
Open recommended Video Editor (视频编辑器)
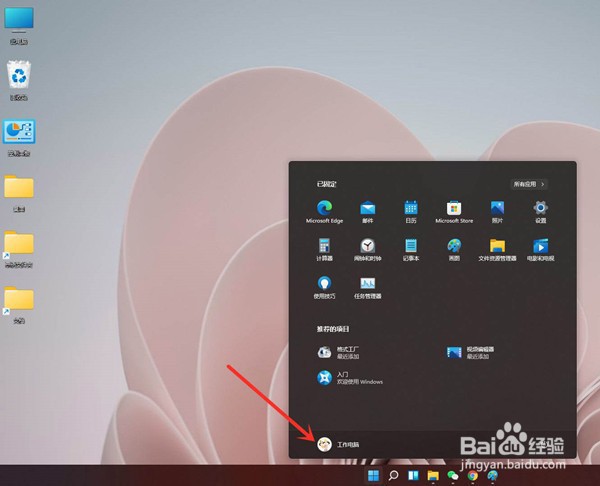[x=470, y=352]
